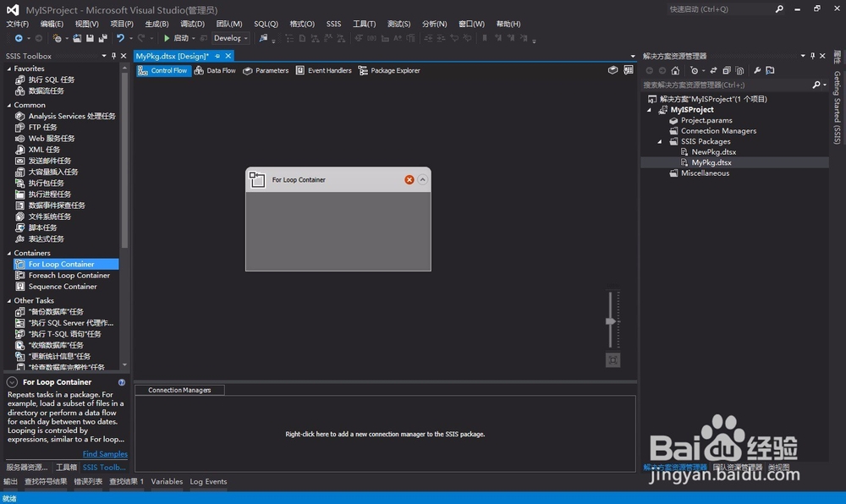The image size is (846, 504).
Task: Click the Save All icon
Action: pos(102,38)
